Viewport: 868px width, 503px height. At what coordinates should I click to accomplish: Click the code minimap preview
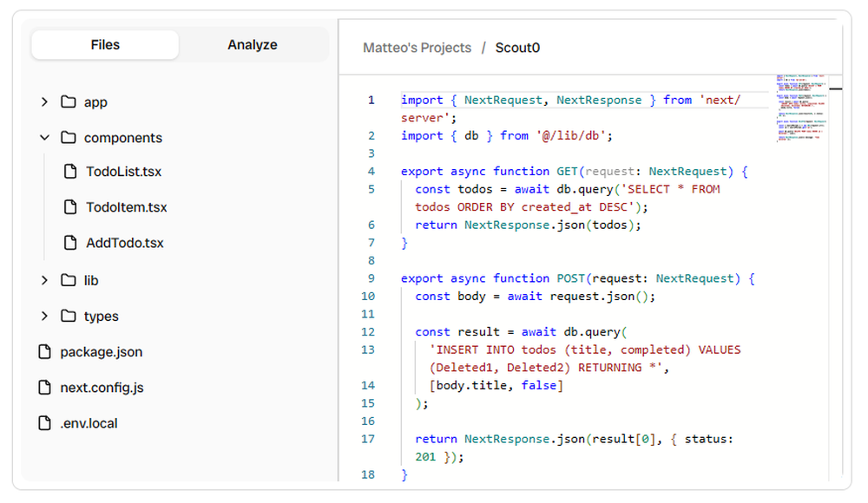(800, 104)
